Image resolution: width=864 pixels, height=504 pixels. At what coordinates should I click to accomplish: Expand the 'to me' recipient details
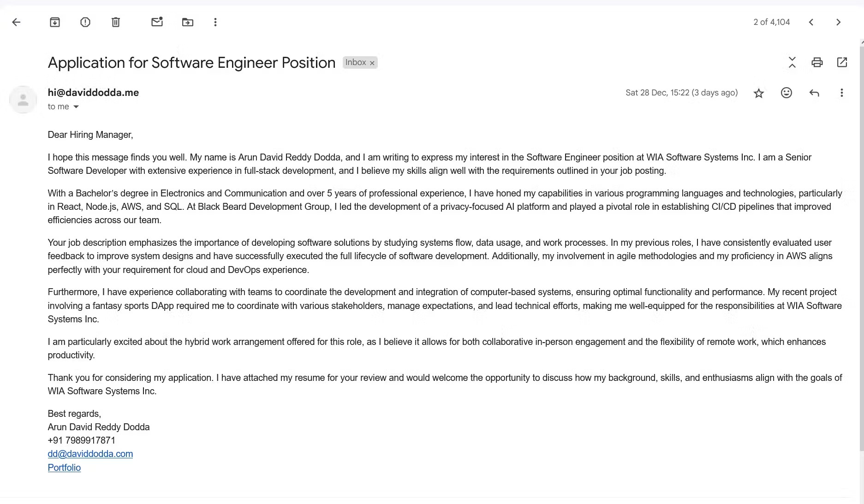click(x=76, y=107)
